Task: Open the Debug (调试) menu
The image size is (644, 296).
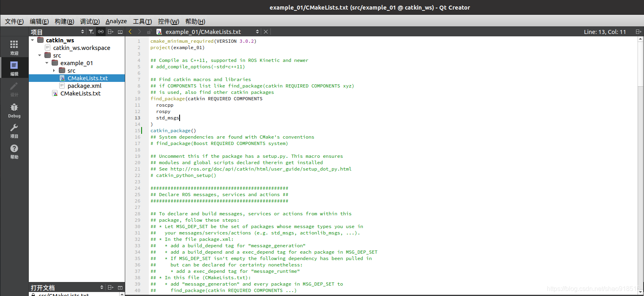Action: coord(90,21)
